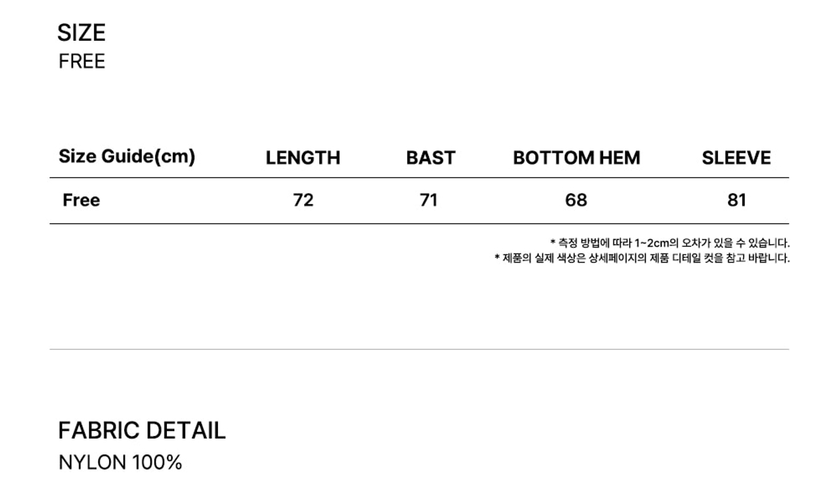The image size is (835, 504).
Task: Select the bast value 71
Action: pyautogui.click(x=428, y=200)
